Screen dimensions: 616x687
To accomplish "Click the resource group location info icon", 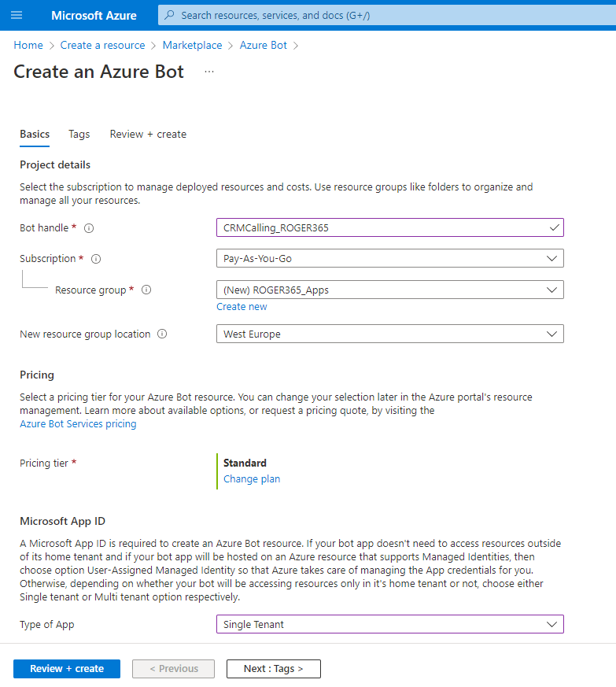I will [x=162, y=334].
